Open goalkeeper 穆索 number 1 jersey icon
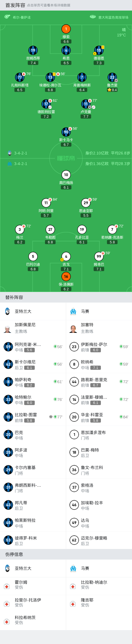The height and width of the screenshot is (644, 132). point(66,29)
